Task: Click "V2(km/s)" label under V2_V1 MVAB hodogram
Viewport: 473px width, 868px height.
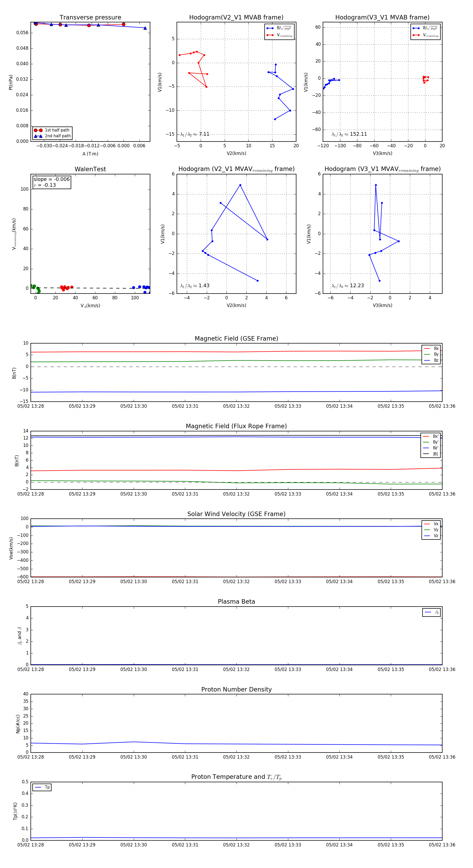Action: [x=236, y=153]
